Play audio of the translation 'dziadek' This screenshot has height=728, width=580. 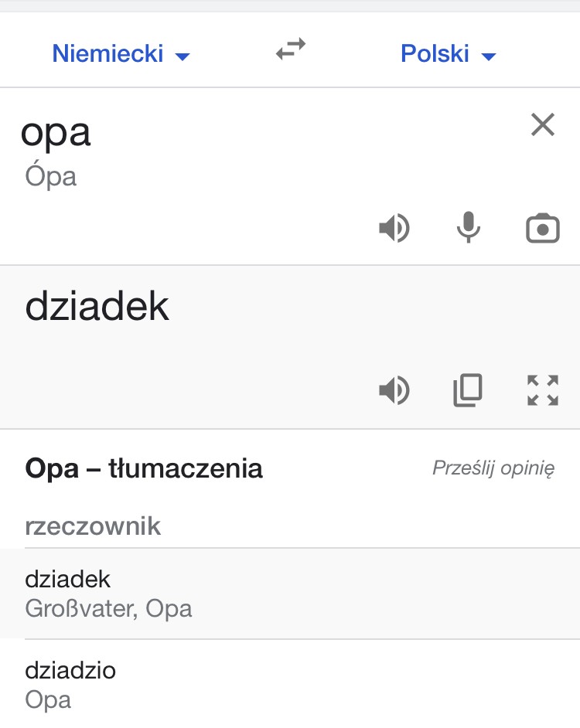[394, 390]
